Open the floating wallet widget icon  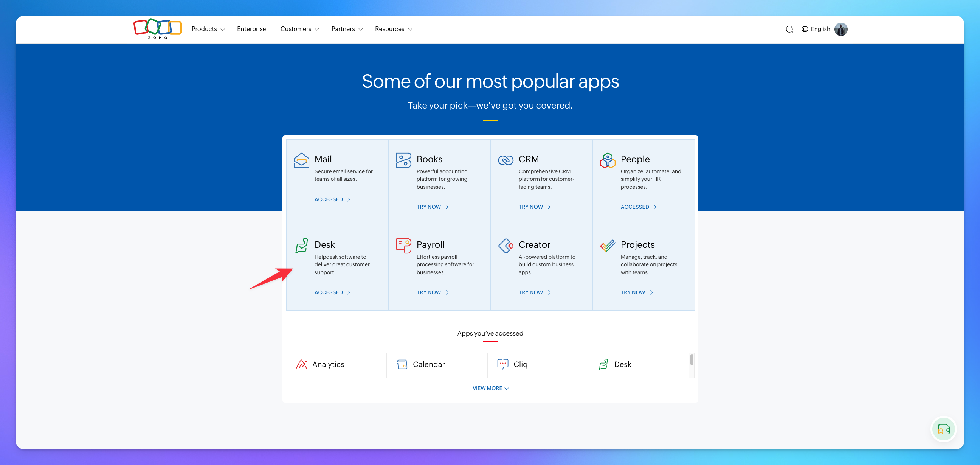943,429
